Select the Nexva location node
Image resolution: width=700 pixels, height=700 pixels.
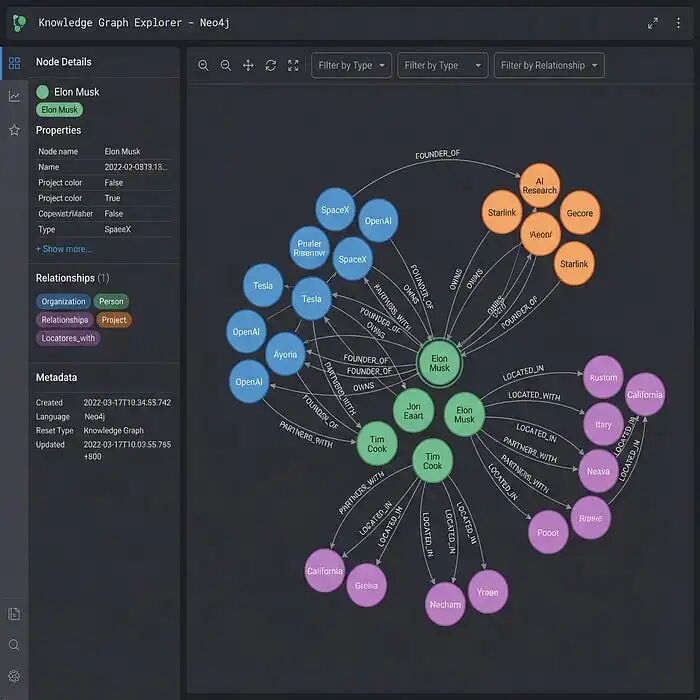tap(598, 471)
